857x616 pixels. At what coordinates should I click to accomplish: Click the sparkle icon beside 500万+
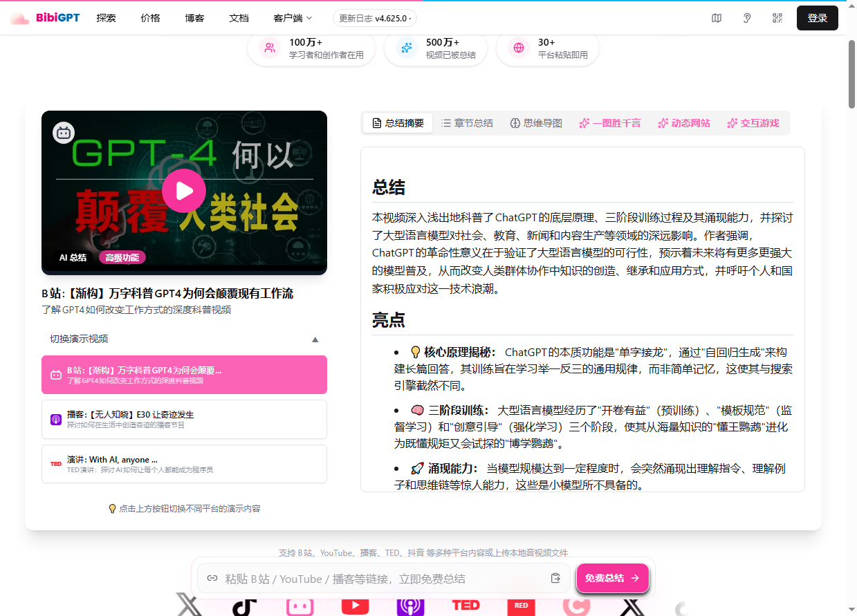point(407,48)
